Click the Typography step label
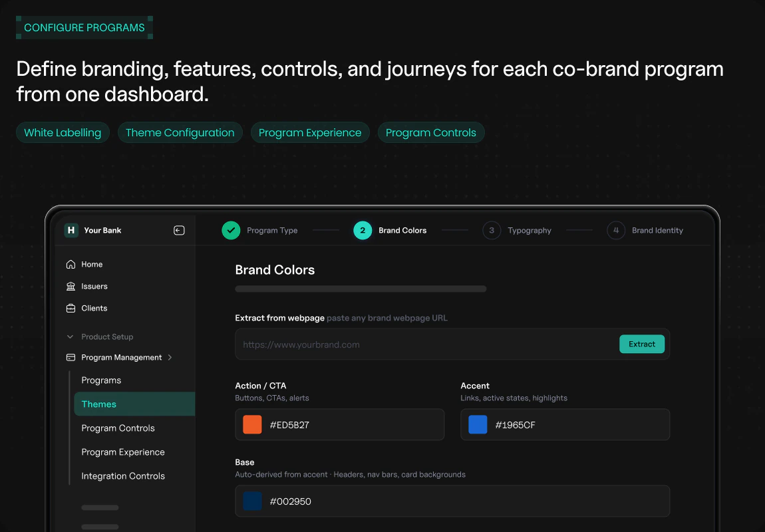This screenshot has width=765, height=532. (530, 230)
